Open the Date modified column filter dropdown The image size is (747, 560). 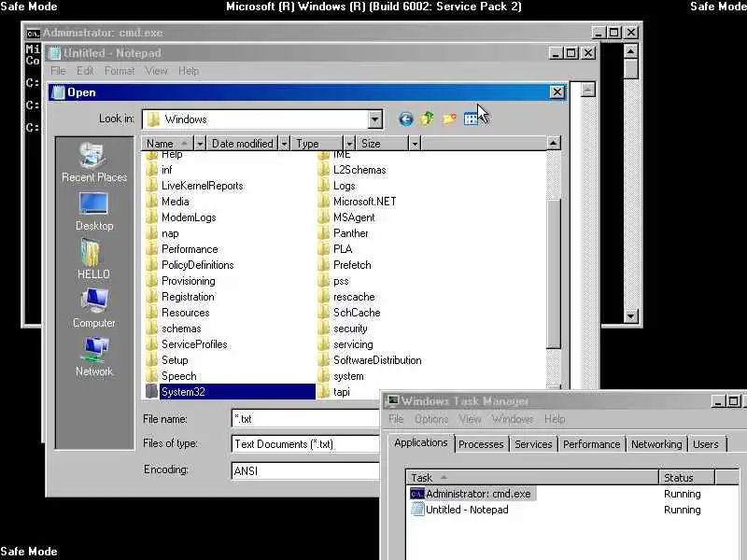coord(284,144)
